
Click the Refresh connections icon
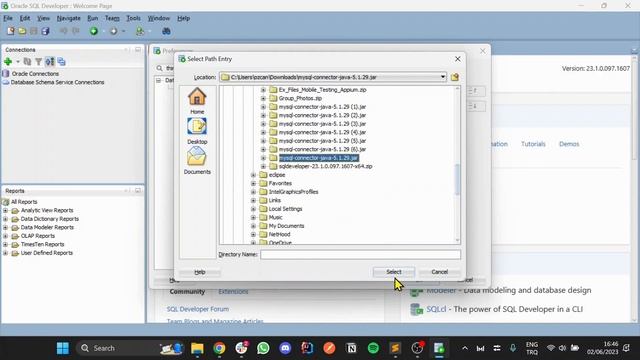(27, 62)
